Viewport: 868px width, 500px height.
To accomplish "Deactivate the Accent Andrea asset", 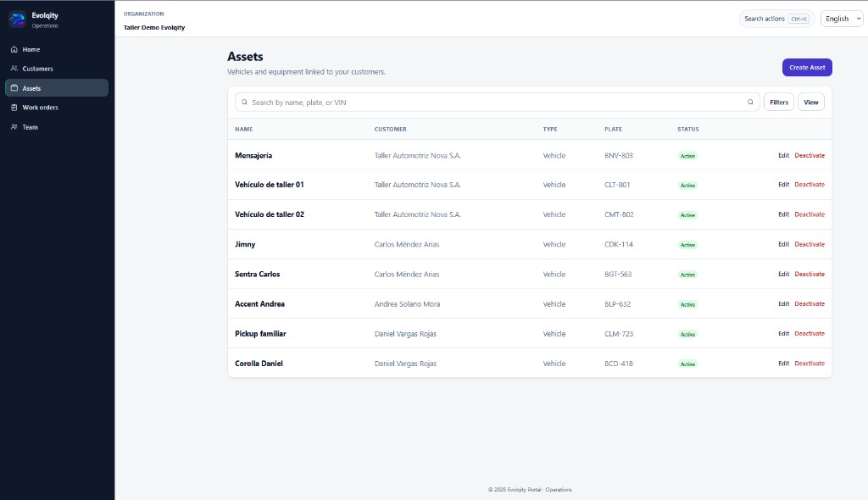I will 810,304.
